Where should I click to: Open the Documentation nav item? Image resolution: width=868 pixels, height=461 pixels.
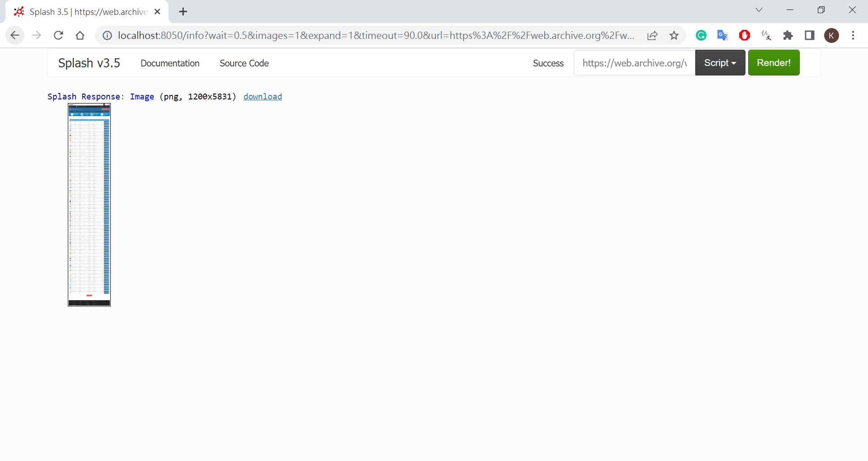tap(170, 63)
